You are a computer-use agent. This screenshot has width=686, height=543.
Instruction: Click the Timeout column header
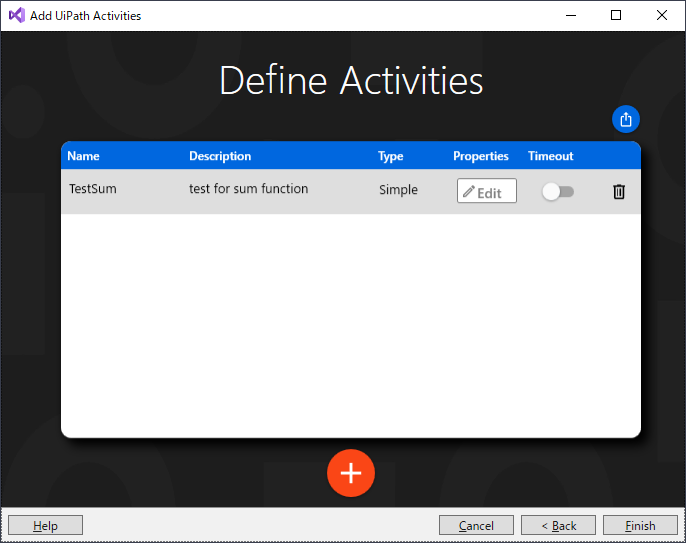[550, 156]
